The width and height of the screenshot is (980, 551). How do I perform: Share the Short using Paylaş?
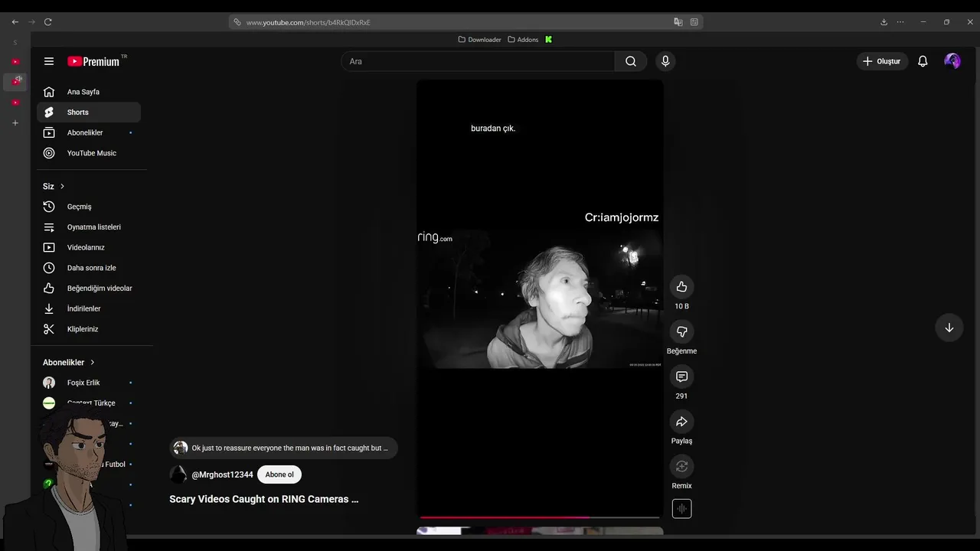[x=681, y=422]
